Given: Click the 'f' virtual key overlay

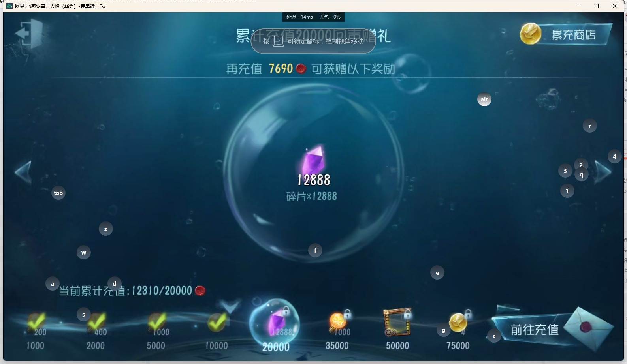Looking at the screenshot, I should (x=315, y=250).
